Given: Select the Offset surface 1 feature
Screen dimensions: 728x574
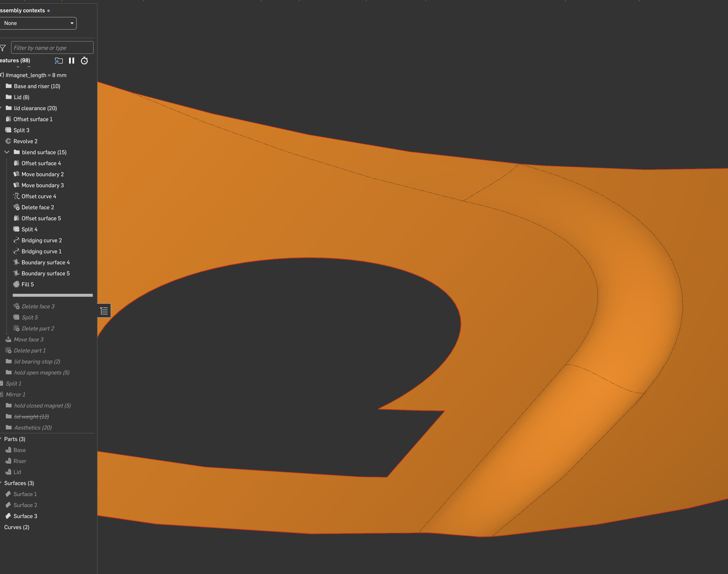Looking at the screenshot, I should [x=33, y=119].
